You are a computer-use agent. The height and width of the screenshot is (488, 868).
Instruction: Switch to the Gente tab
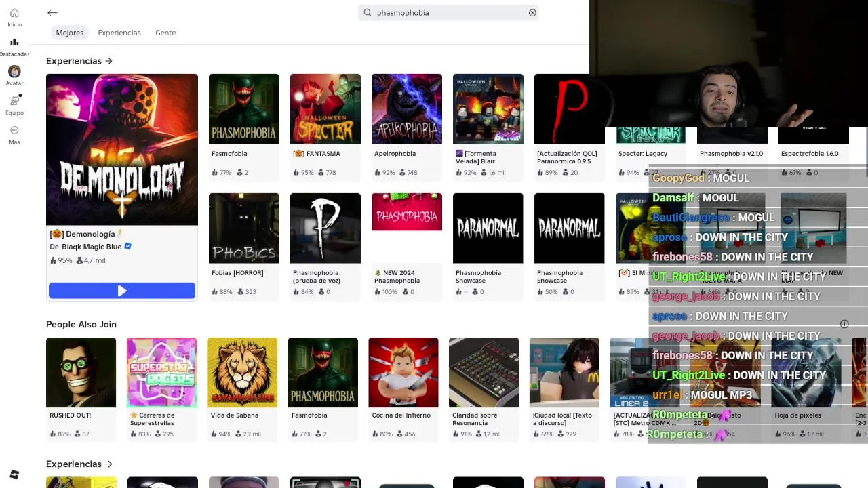point(165,33)
